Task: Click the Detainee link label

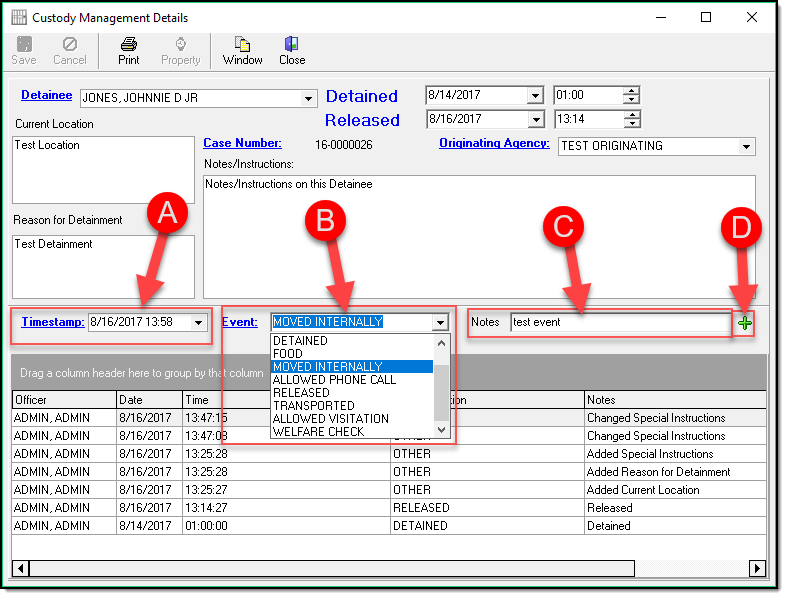Action: point(46,96)
